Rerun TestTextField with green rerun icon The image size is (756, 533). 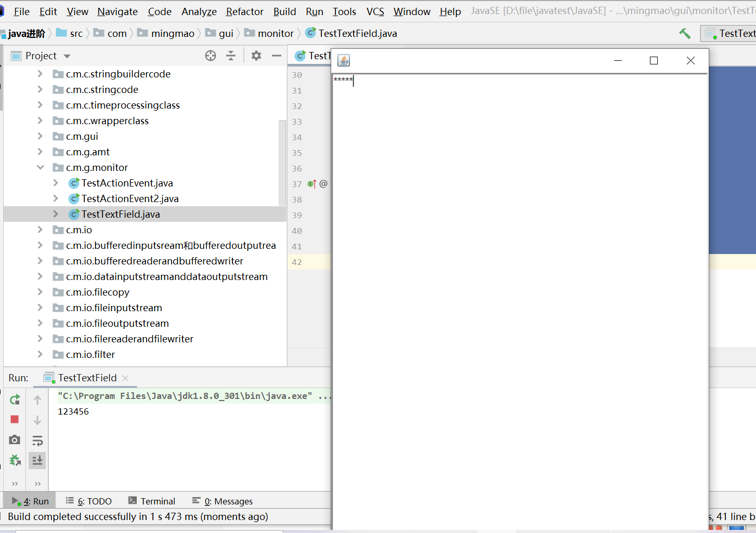(x=15, y=399)
